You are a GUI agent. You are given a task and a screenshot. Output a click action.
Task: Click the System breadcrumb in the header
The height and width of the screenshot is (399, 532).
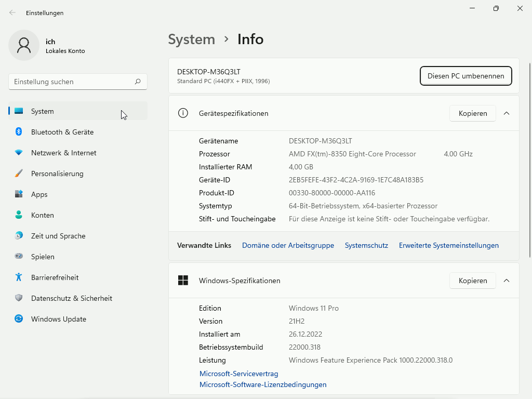pyautogui.click(x=191, y=39)
